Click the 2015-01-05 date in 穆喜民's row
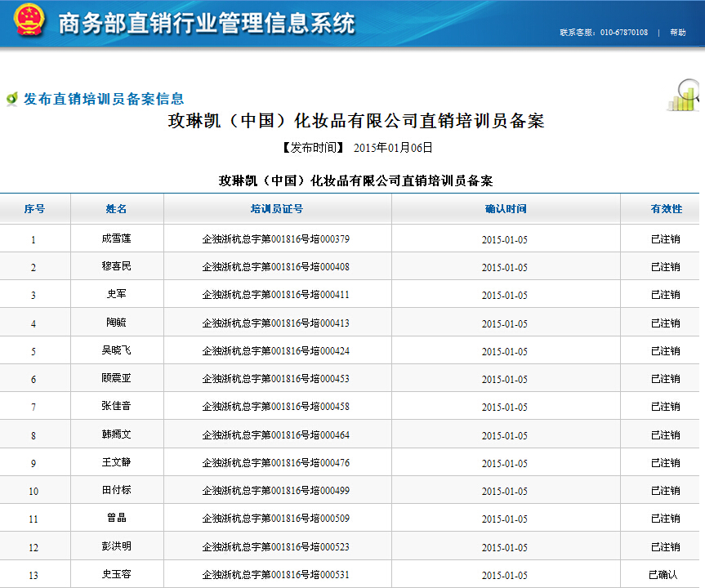The width and height of the screenshot is (705, 588). pyautogui.click(x=505, y=268)
